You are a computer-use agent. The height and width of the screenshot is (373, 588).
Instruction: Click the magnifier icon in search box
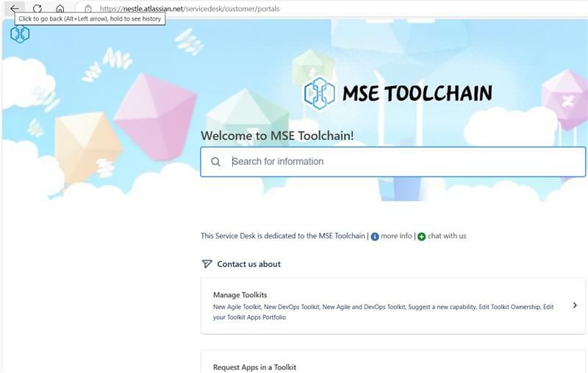click(215, 162)
